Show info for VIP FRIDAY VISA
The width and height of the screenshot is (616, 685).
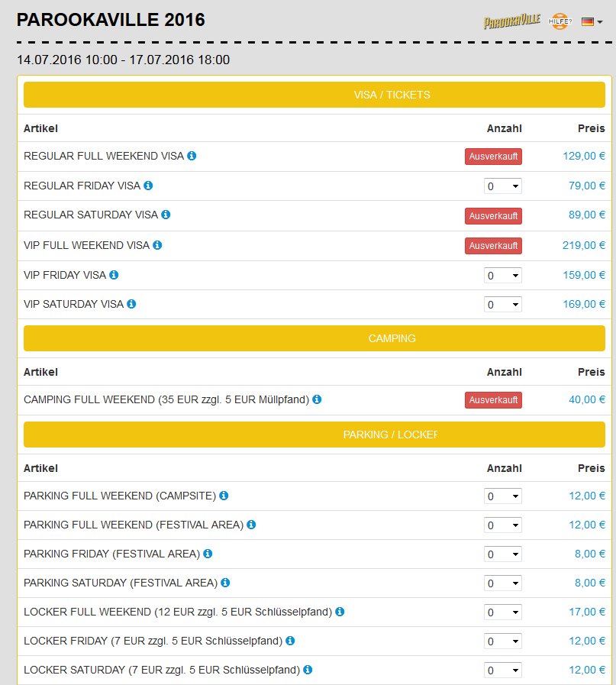(114, 275)
